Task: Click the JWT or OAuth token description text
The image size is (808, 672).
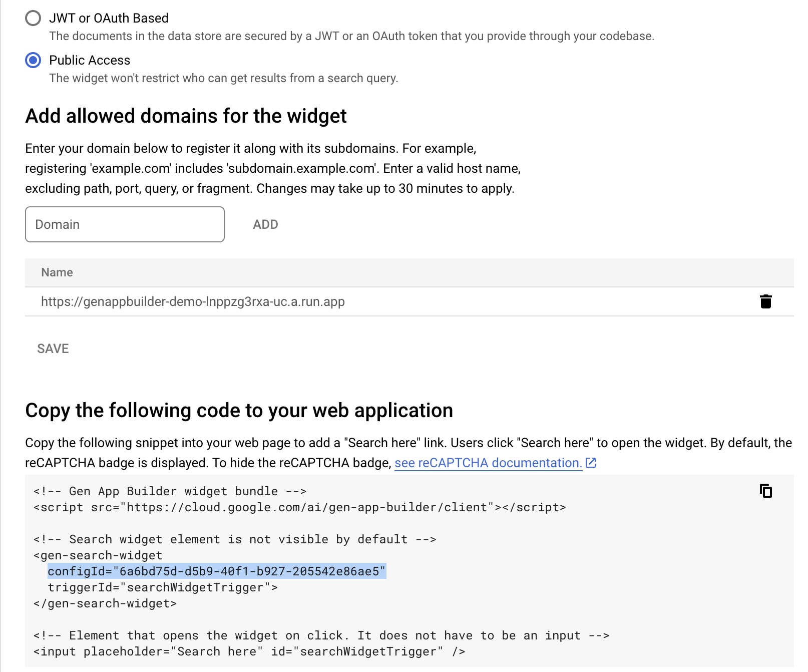Action: (351, 36)
